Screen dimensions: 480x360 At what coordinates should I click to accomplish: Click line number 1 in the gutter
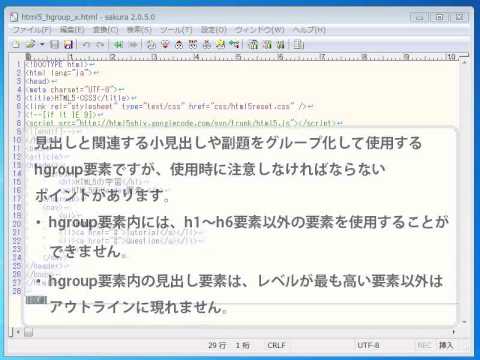coord(19,64)
